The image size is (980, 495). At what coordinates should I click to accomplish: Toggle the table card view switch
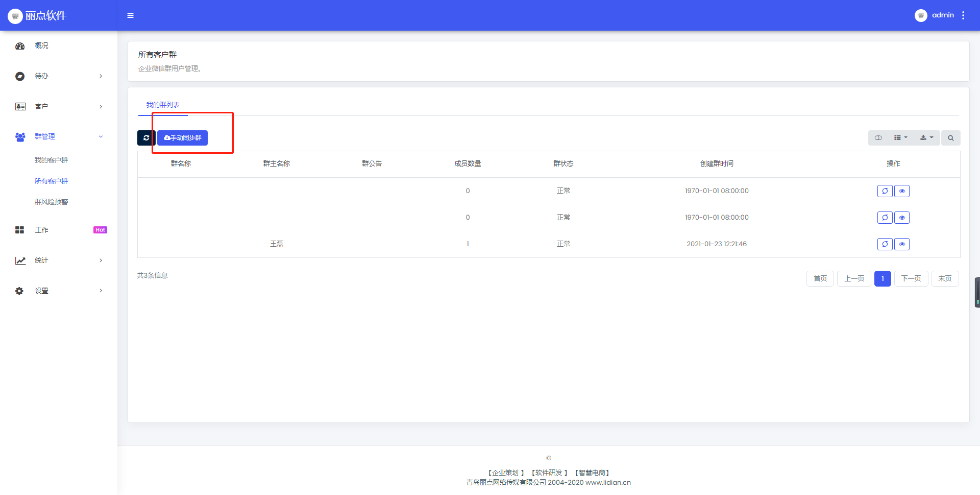(878, 138)
